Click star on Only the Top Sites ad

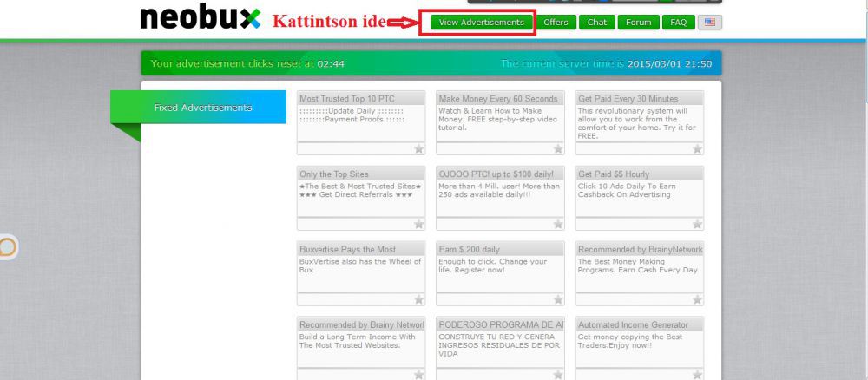pyautogui.click(x=418, y=225)
